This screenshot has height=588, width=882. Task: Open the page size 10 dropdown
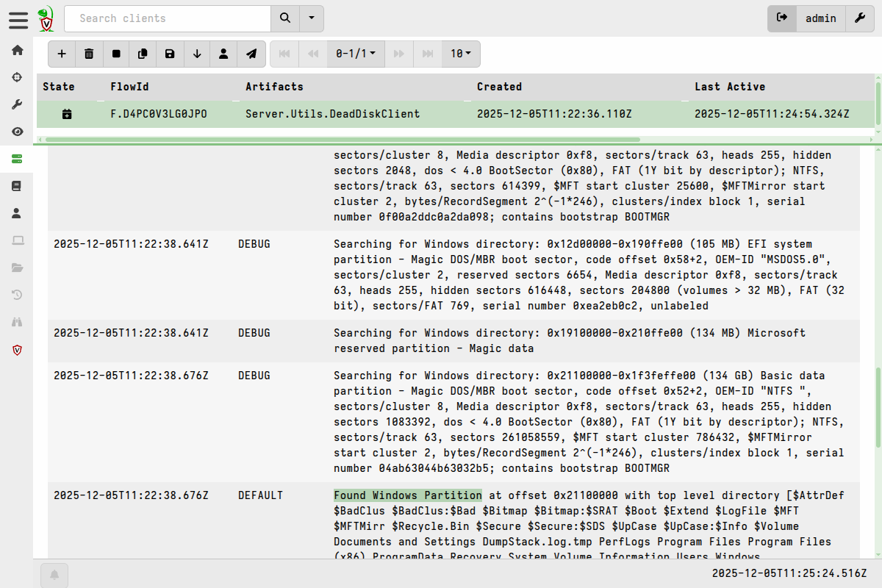[x=461, y=54]
